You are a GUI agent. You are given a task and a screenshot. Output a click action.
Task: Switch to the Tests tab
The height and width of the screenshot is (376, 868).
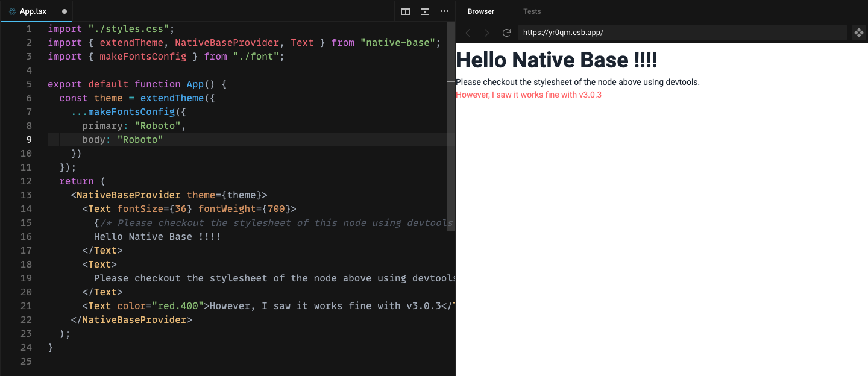[532, 11]
